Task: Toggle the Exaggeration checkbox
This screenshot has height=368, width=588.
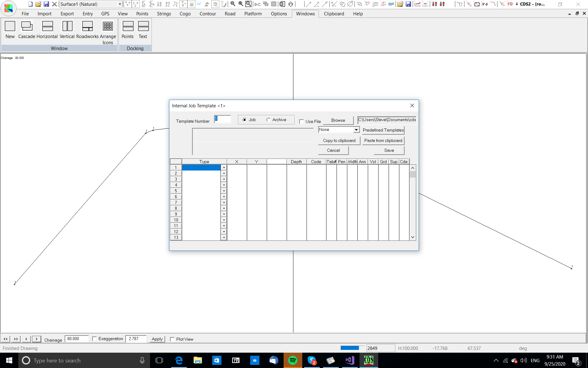Action: (x=95, y=339)
